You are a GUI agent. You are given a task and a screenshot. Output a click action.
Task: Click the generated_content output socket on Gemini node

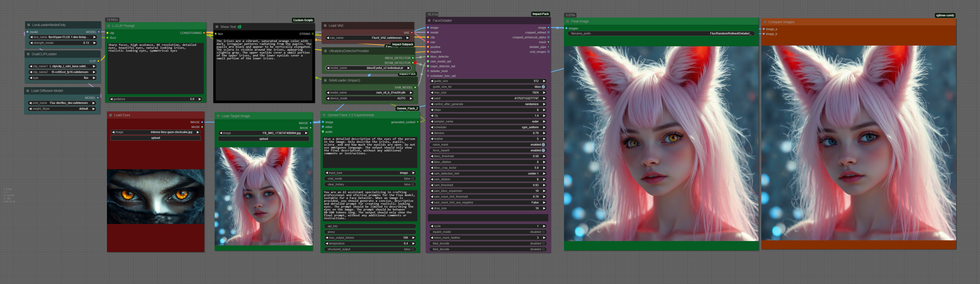pyautogui.click(x=418, y=122)
